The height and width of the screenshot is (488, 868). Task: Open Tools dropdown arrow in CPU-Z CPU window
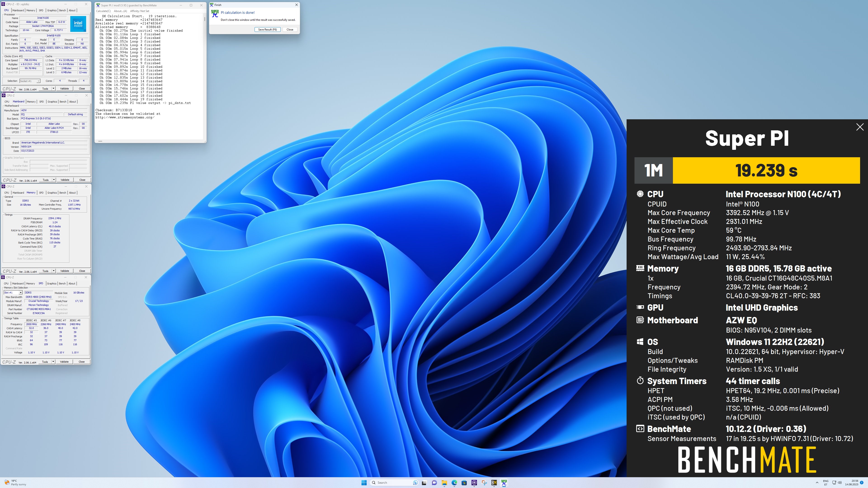click(53, 89)
